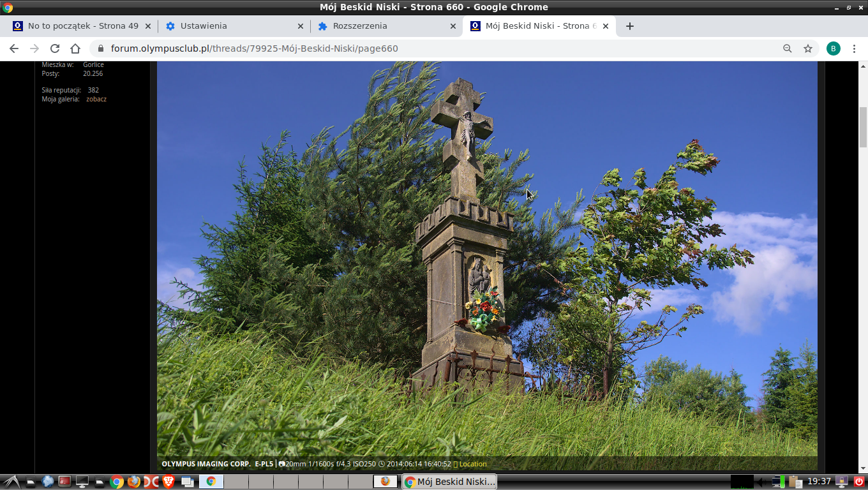Open a new browser tab
868x490 pixels.
tap(630, 26)
